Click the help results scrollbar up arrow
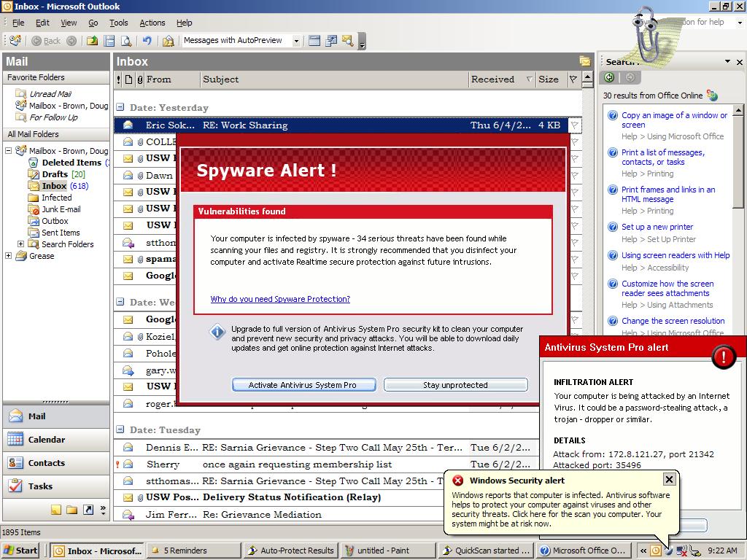 (x=738, y=111)
